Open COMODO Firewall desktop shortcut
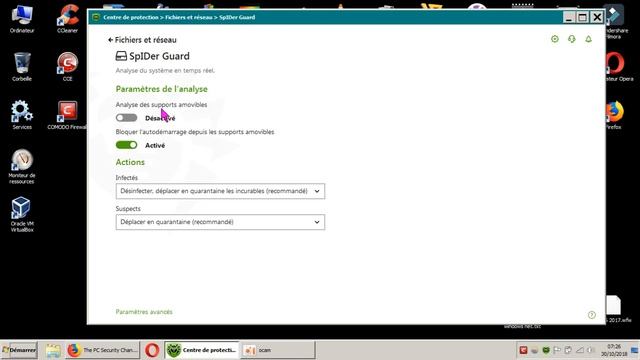The width and height of the screenshot is (640, 360). [x=67, y=115]
